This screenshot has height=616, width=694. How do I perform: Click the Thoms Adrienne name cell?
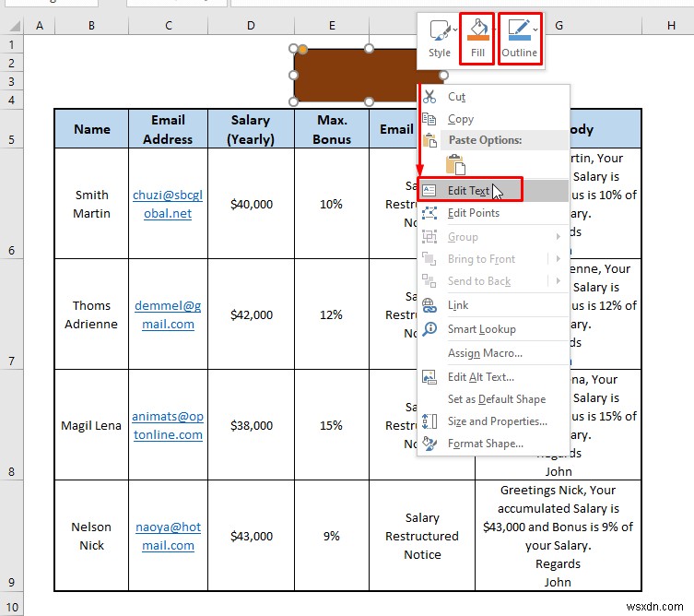coord(91,314)
